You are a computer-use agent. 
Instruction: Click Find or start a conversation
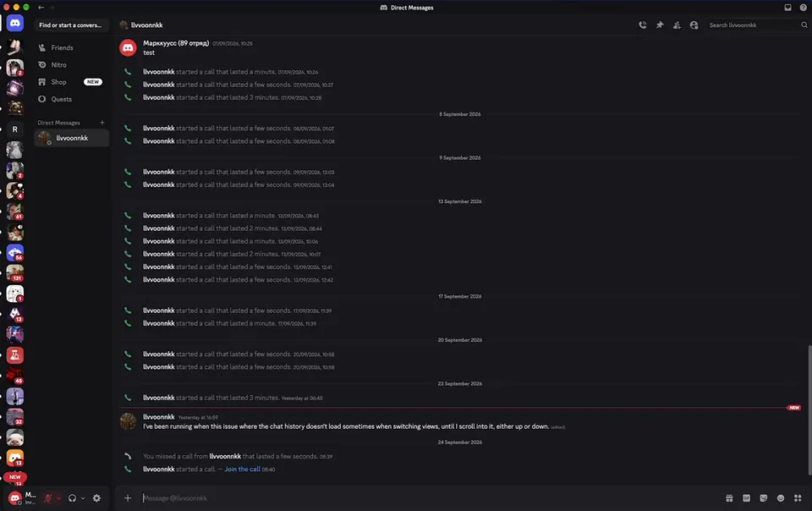point(70,25)
